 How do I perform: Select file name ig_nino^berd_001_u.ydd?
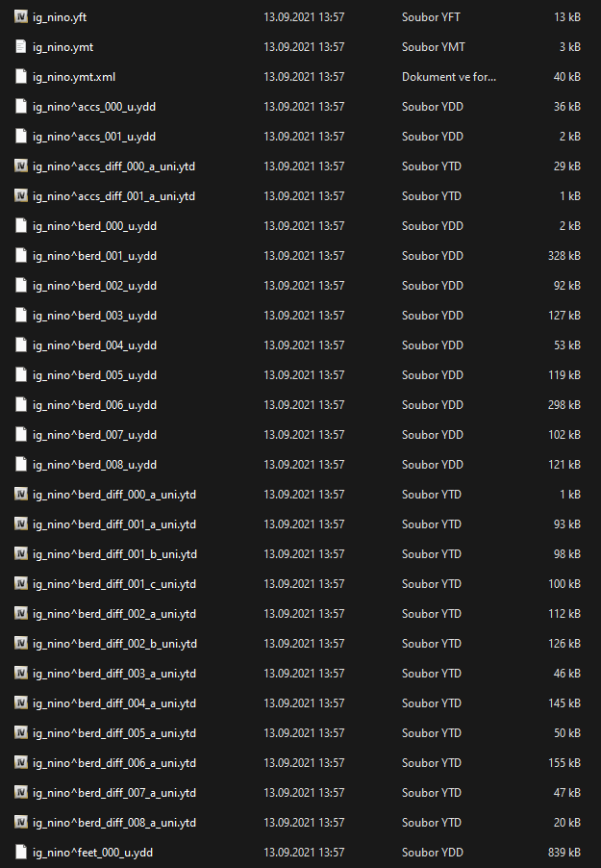[94, 256]
